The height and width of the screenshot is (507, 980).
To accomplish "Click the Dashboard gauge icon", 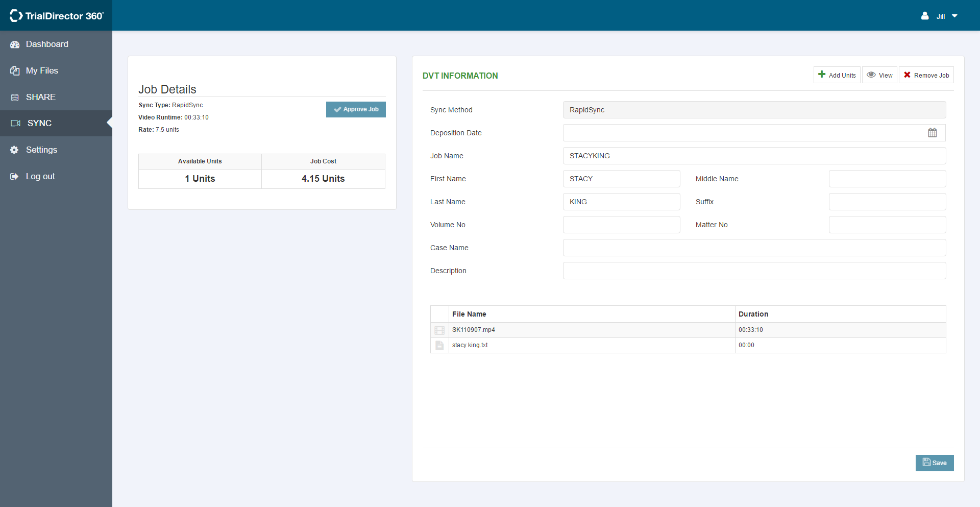I will pos(15,44).
